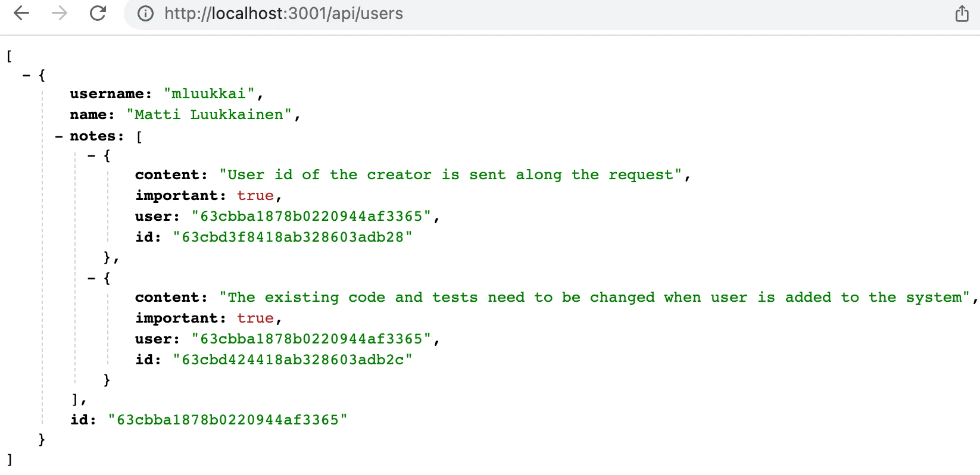
Task: Click the second note's "id:" key
Action: coord(148,360)
